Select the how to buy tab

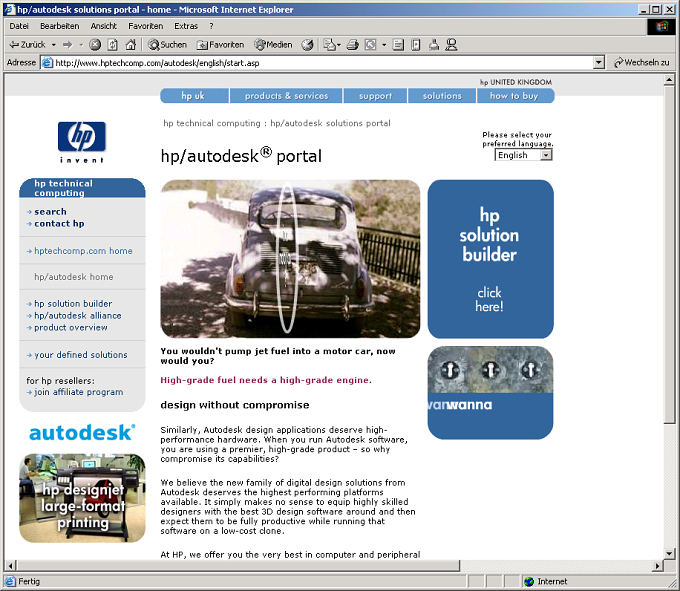(x=515, y=96)
